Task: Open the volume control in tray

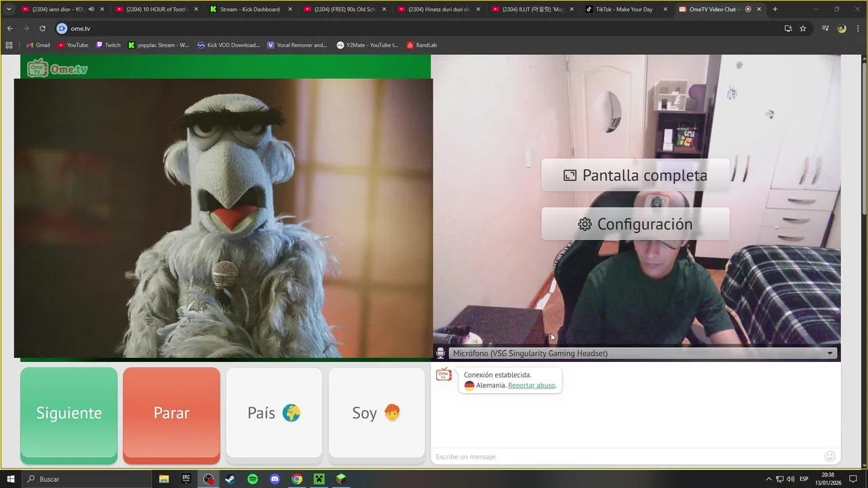Action: [x=791, y=479]
